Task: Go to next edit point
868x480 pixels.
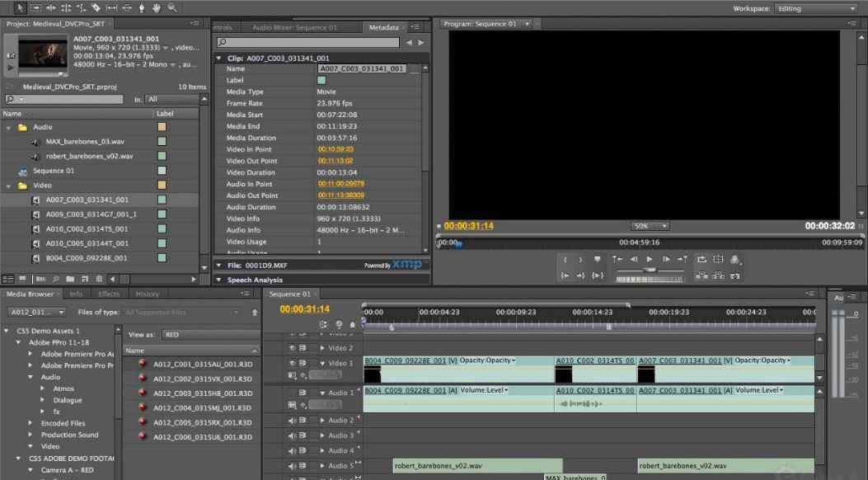Action: (683, 259)
